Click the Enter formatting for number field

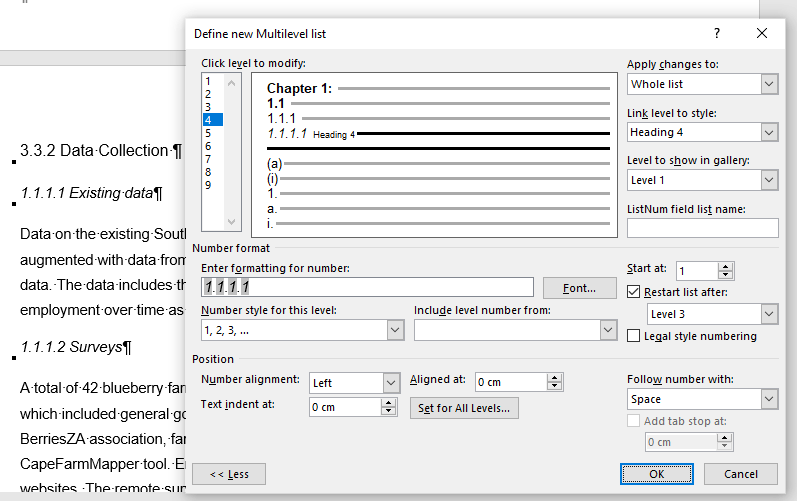367,287
